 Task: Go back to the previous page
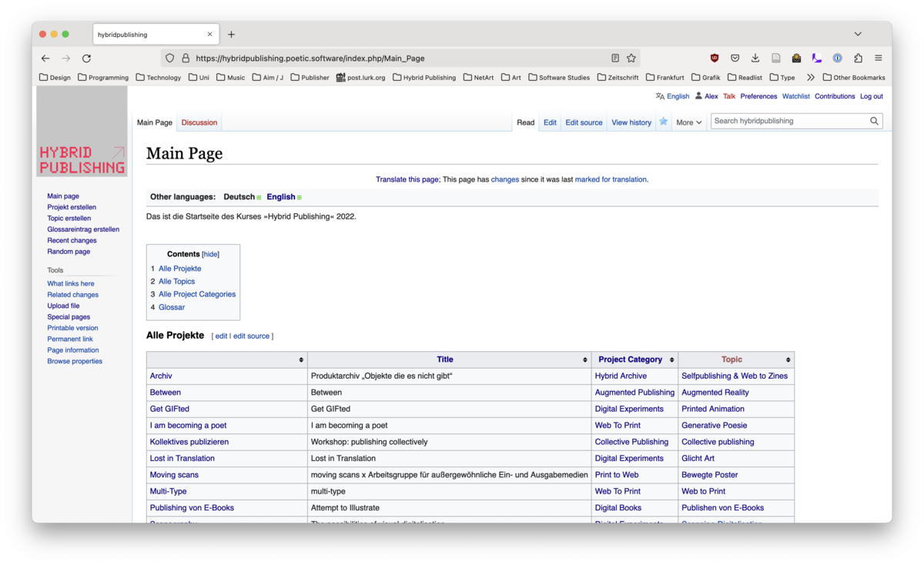tap(45, 58)
